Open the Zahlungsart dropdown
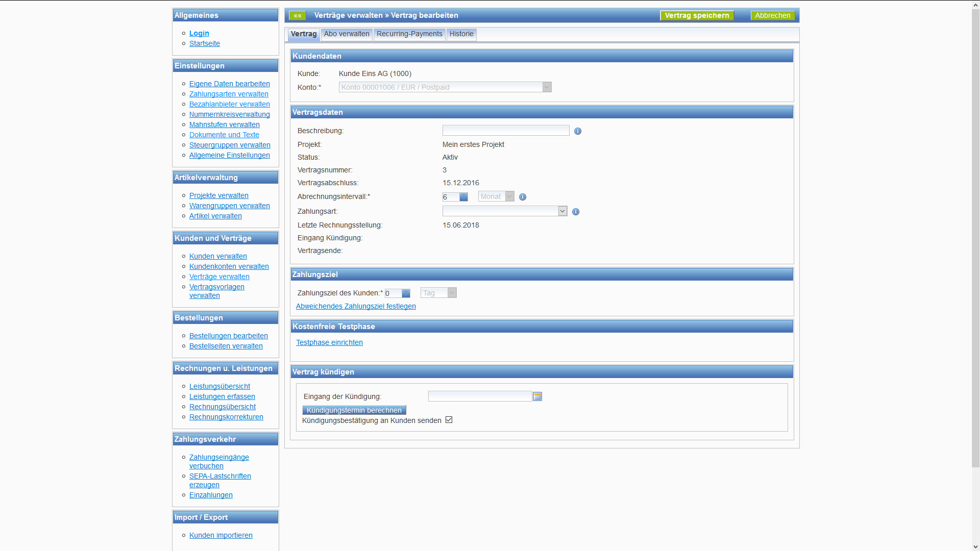The image size is (980, 551). click(562, 211)
